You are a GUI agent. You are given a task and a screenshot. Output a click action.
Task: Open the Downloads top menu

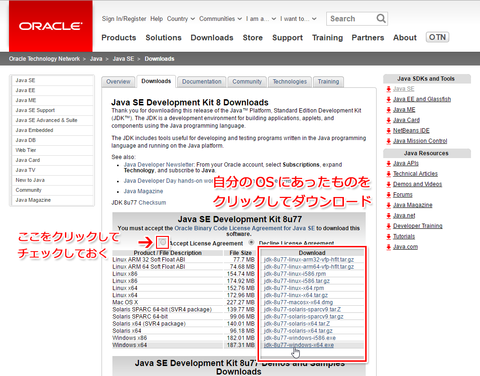[212, 38]
